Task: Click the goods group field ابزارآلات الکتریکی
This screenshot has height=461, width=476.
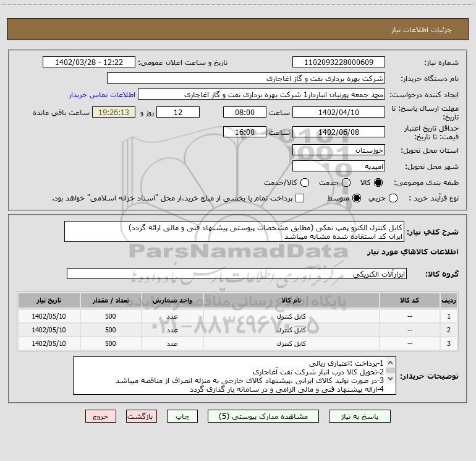Action: [237, 274]
